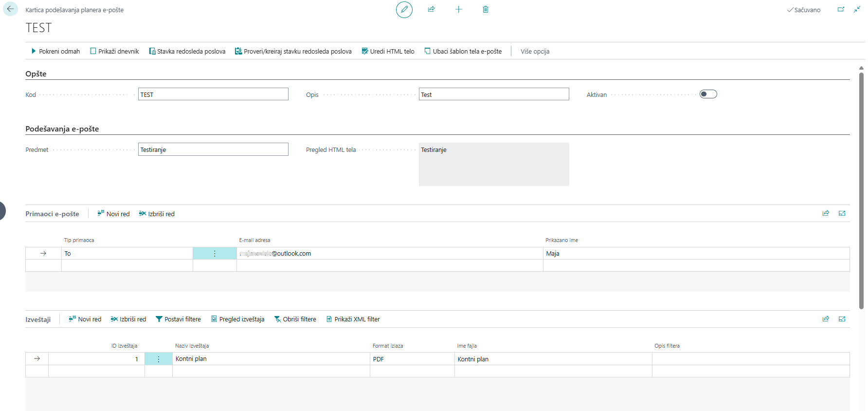Open the PDF Format izlaza cell
Image resolution: width=868 pixels, height=411 pixels.
tap(412, 359)
